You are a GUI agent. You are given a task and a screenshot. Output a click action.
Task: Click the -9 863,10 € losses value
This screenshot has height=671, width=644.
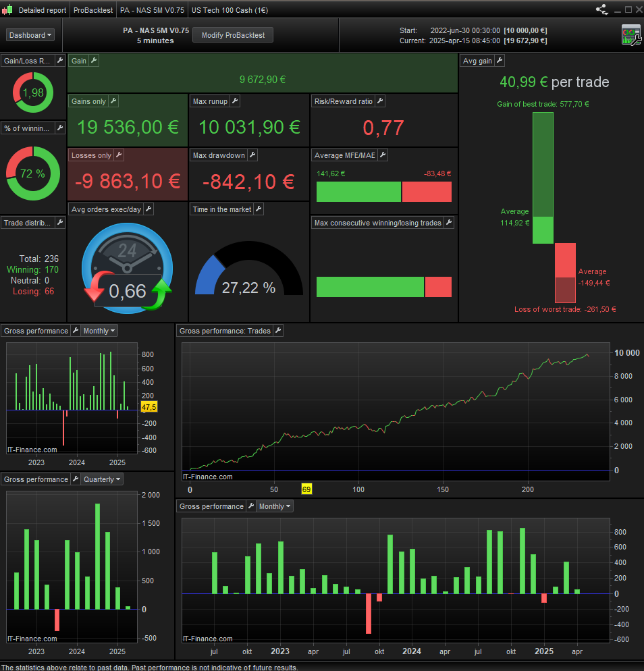(x=128, y=182)
